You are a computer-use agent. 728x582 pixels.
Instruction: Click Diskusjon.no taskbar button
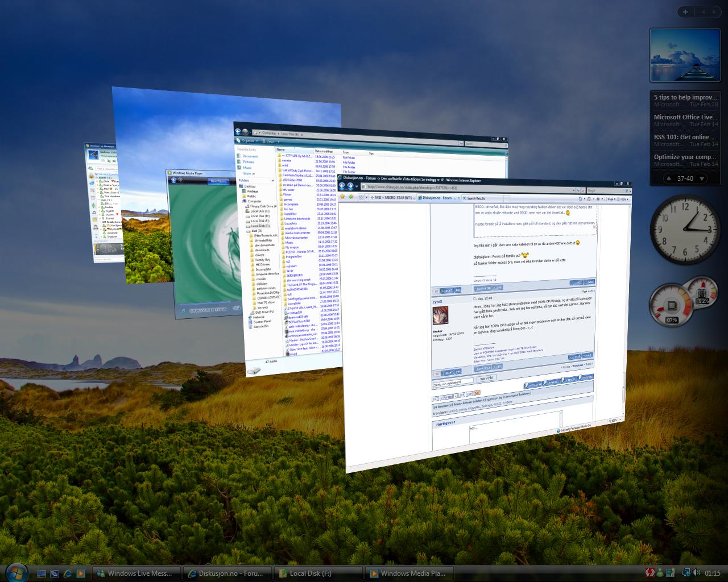tap(227, 573)
